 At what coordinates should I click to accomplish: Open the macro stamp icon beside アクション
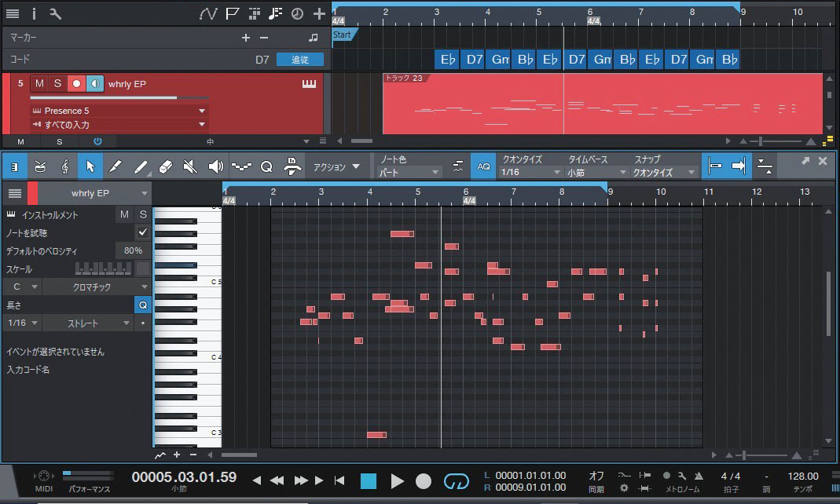pyautogui.click(x=292, y=166)
